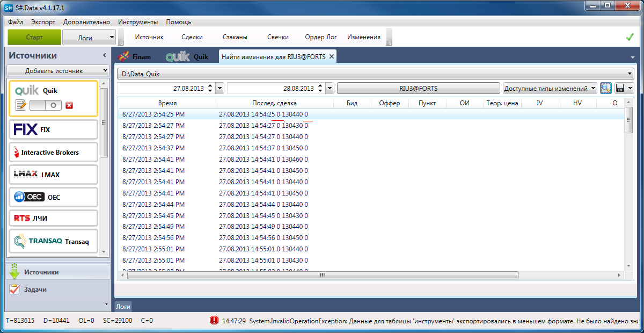Click the sources list vertical scrollbar
644x333 pixels.
coord(104,122)
